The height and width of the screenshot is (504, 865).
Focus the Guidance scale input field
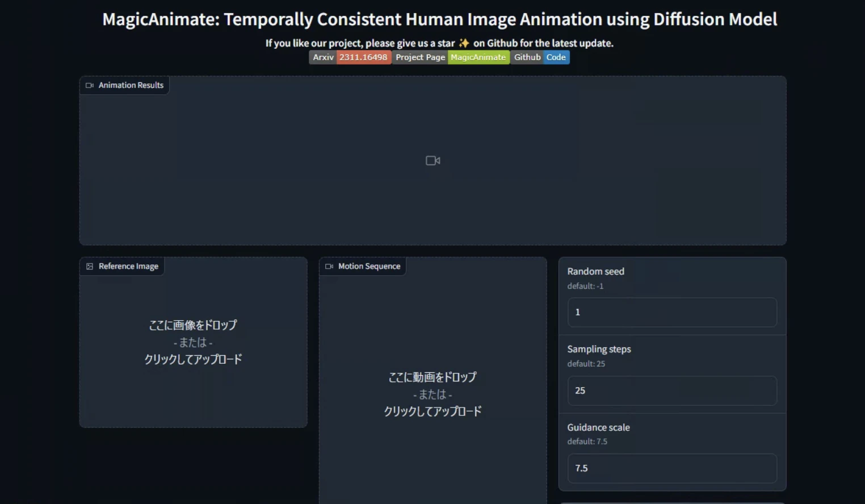[x=672, y=468]
